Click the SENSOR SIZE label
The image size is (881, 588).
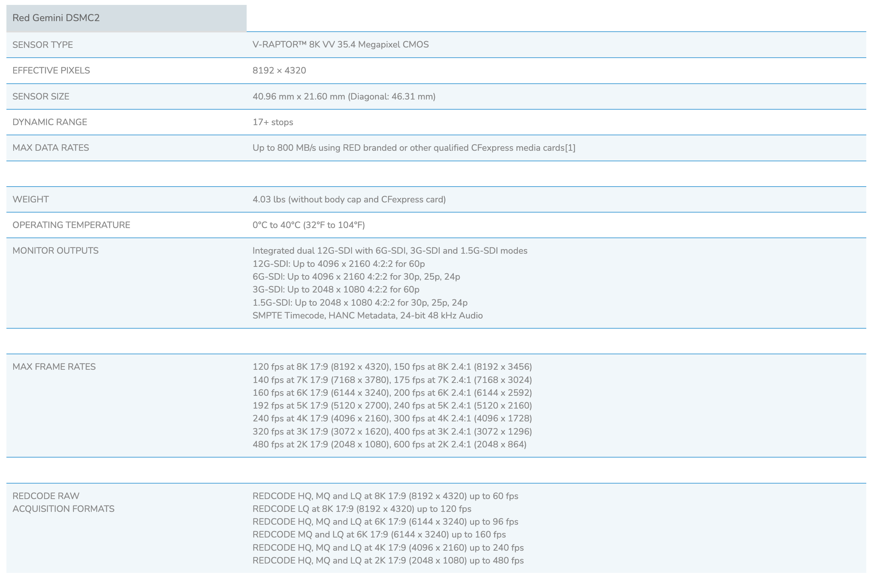click(x=41, y=96)
